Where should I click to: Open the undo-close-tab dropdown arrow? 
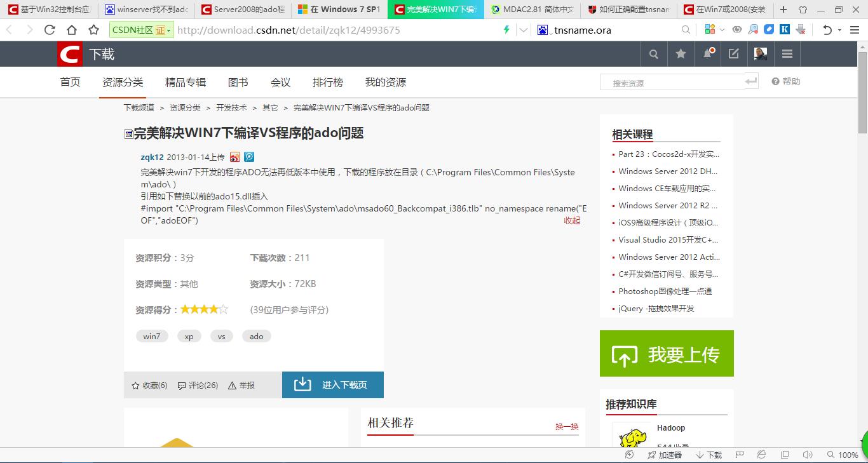pyautogui.click(x=840, y=30)
